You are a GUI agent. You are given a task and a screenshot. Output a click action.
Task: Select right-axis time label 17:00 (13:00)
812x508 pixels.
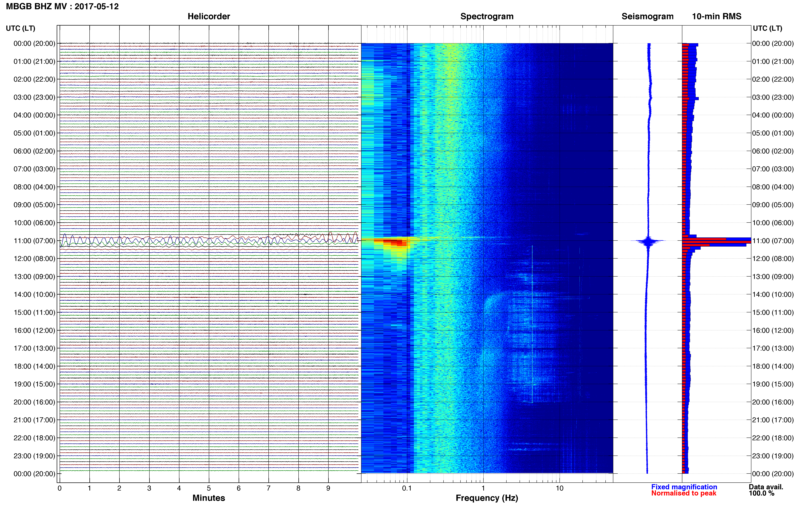pos(773,348)
